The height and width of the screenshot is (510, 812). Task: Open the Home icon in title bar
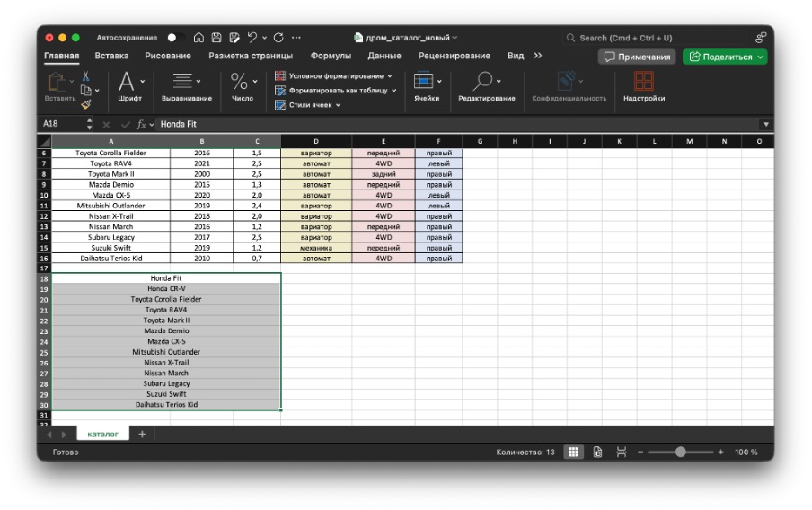pyautogui.click(x=199, y=38)
